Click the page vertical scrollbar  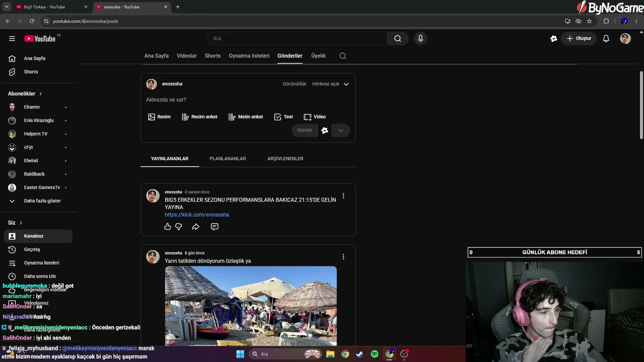click(x=641, y=106)
